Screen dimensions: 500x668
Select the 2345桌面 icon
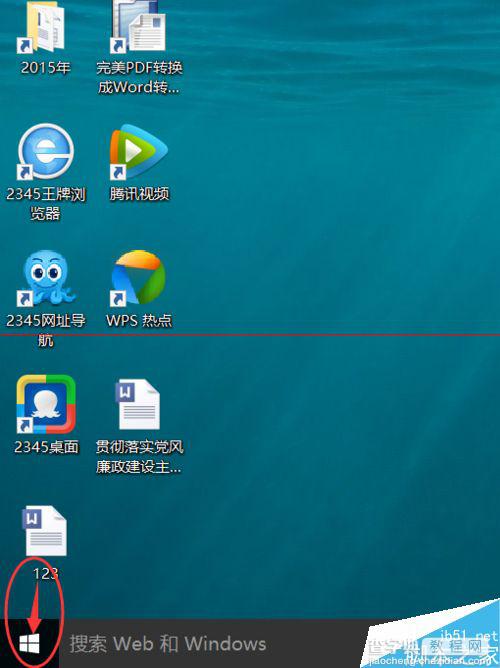46,404
